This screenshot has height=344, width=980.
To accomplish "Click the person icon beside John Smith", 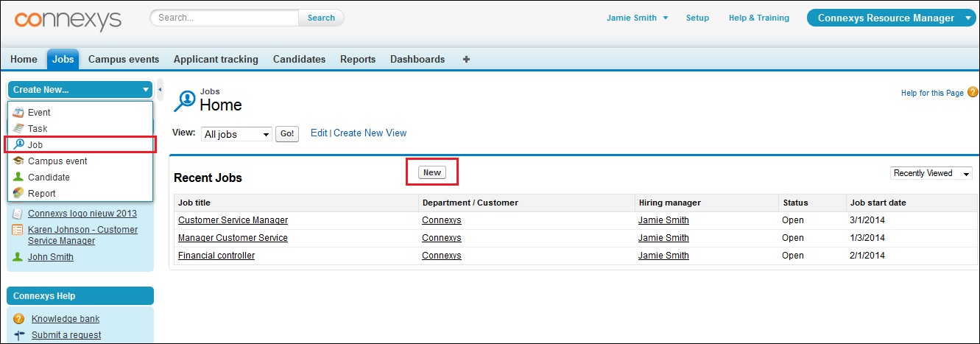I will pos(18,257).
